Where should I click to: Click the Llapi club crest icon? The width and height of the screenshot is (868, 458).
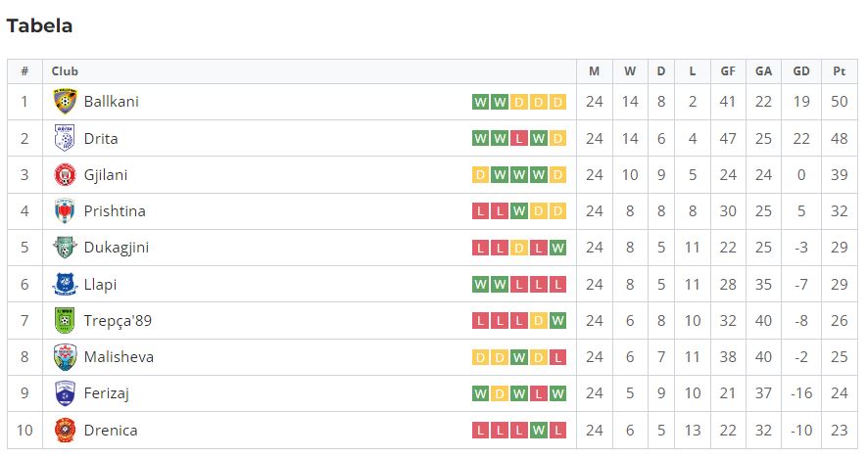(65, 285)
